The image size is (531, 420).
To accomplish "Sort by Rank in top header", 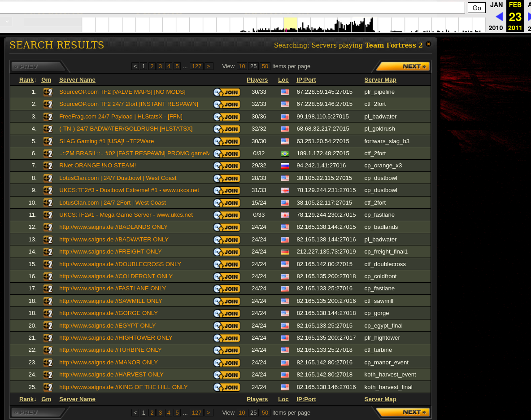I will point(28,80).
